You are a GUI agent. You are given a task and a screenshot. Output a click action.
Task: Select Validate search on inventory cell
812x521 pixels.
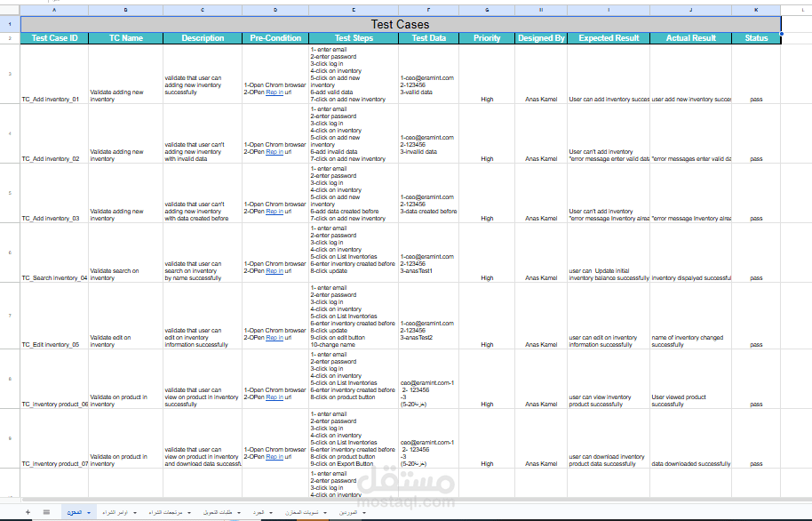(x=126, y=252)
